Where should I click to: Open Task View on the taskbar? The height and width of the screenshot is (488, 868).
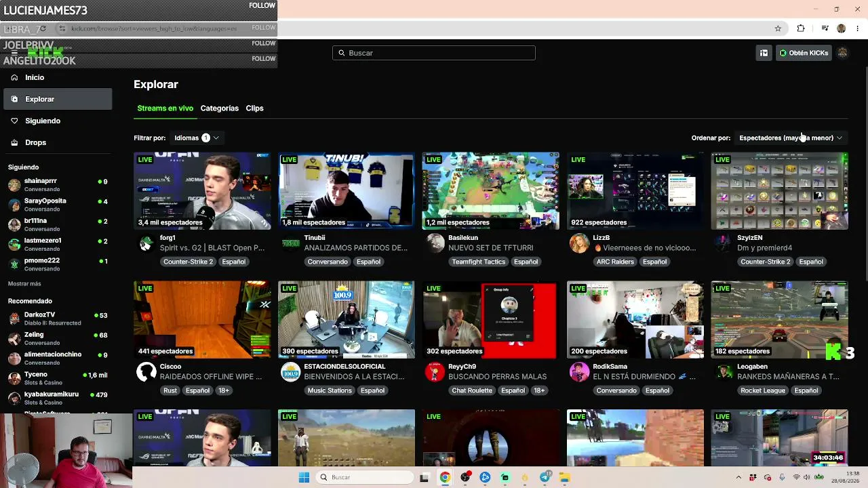point(425,477)
